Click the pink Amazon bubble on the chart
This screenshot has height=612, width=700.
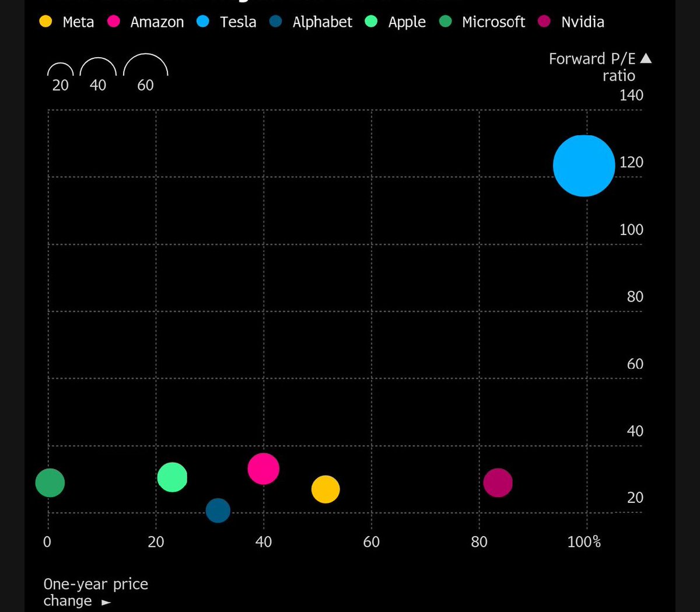[264, 468]
